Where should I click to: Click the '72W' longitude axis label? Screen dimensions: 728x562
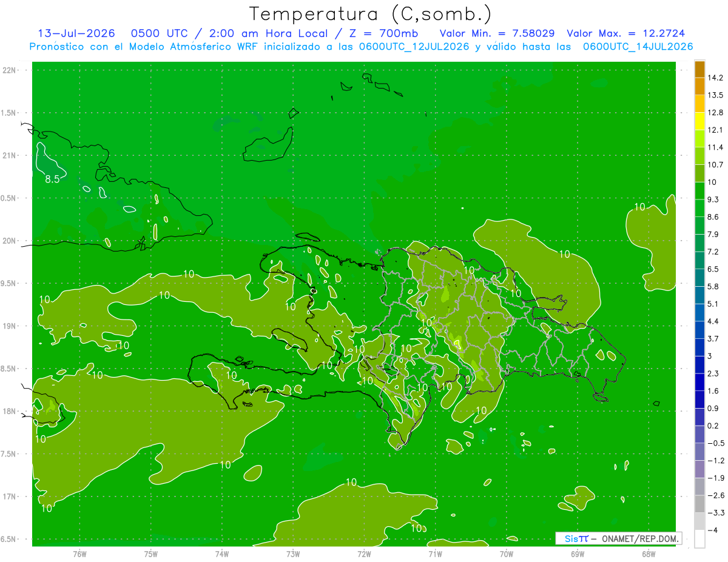[x=364, y=554]
